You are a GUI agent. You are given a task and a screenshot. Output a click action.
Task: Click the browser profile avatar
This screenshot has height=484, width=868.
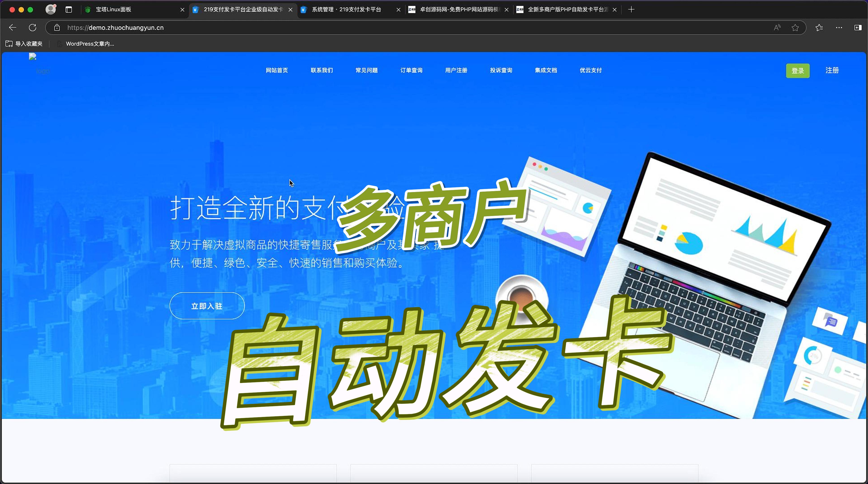(51, 9)
